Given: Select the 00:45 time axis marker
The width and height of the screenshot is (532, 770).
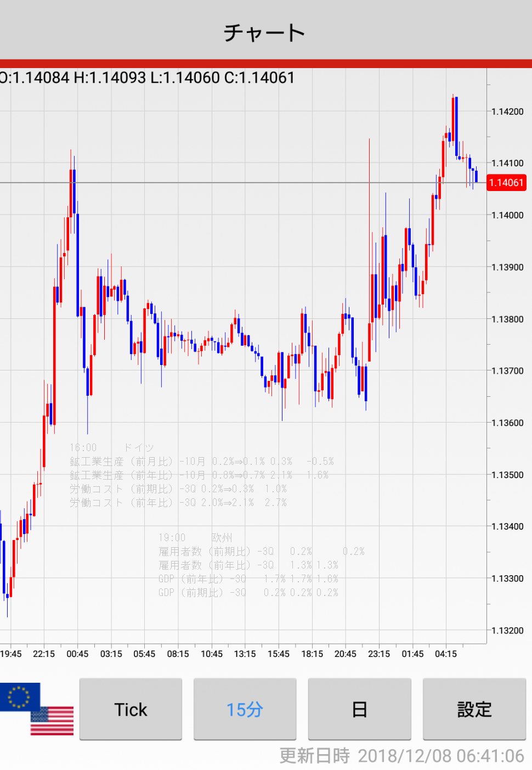Looking at the screenshot, I should pos(77,654).
